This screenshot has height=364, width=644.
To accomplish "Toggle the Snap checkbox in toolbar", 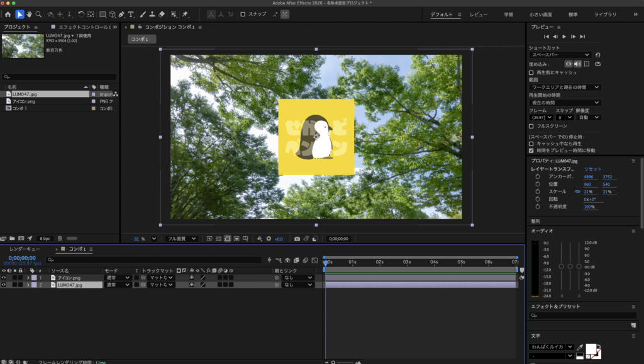I will [x=243, y=14].
